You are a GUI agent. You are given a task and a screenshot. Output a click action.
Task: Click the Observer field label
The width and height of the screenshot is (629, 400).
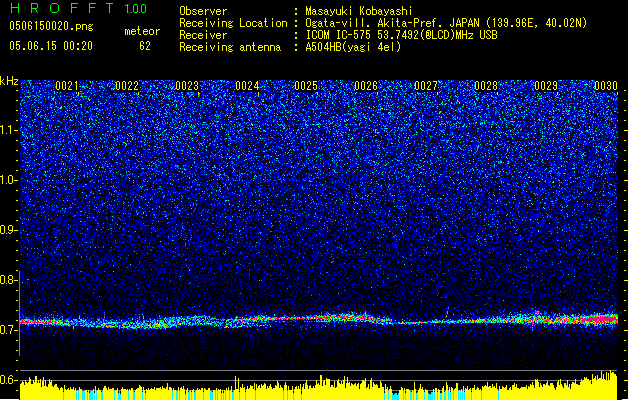tap(203, 11)
